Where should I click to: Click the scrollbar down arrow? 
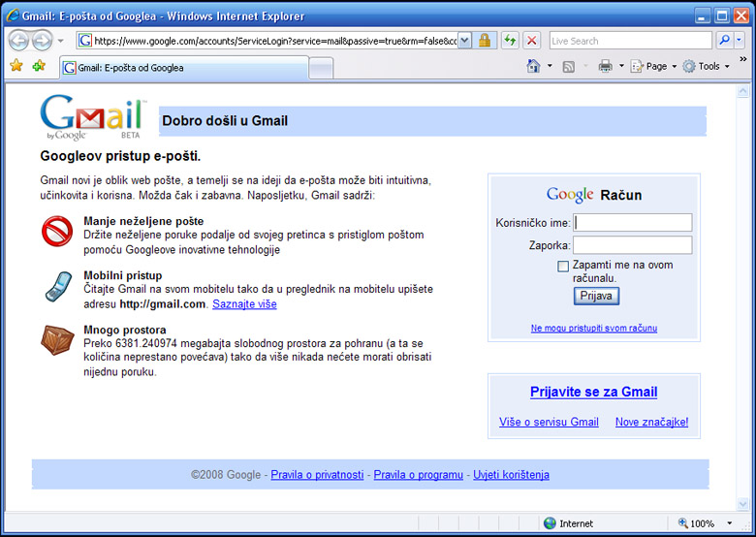[x=742, y=504]
